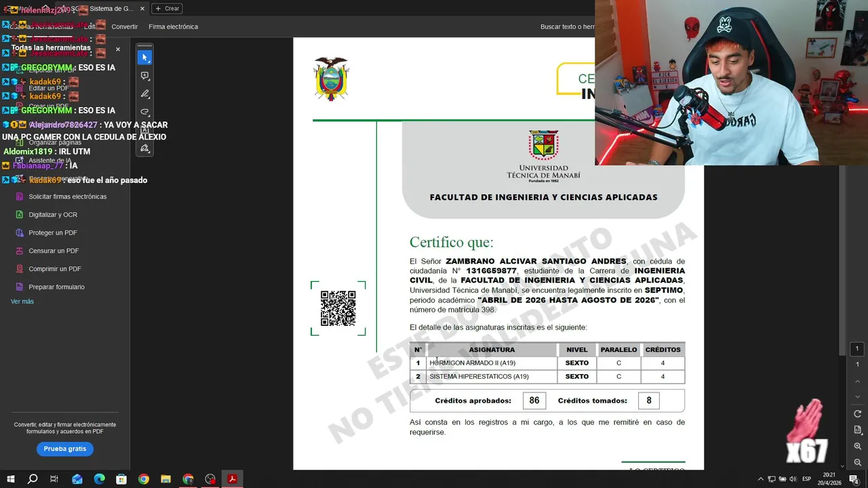Select the fill and sign pen tool

pyautogui.click(x=144, y=148)
